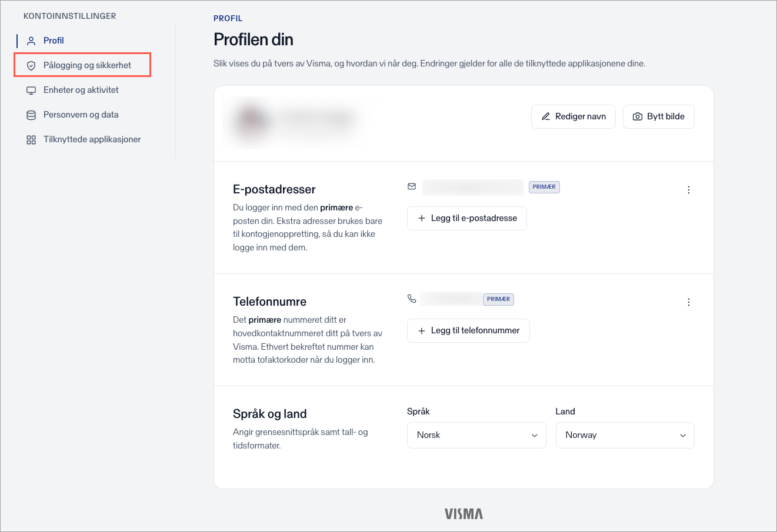The width and height of the screenshot is (777, 532).
Task: Click the pencil icon in Rediger navn
Action: click(x=546, y=116)
